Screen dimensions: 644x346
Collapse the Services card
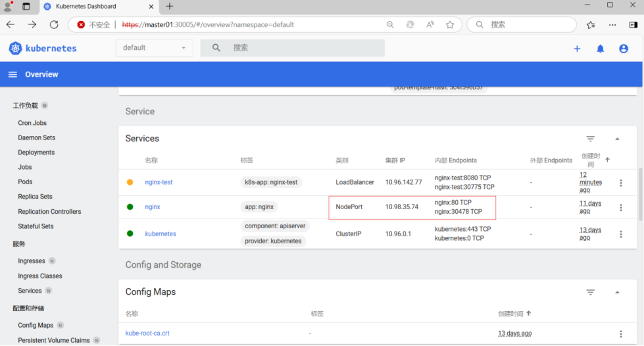click(617, 139)
